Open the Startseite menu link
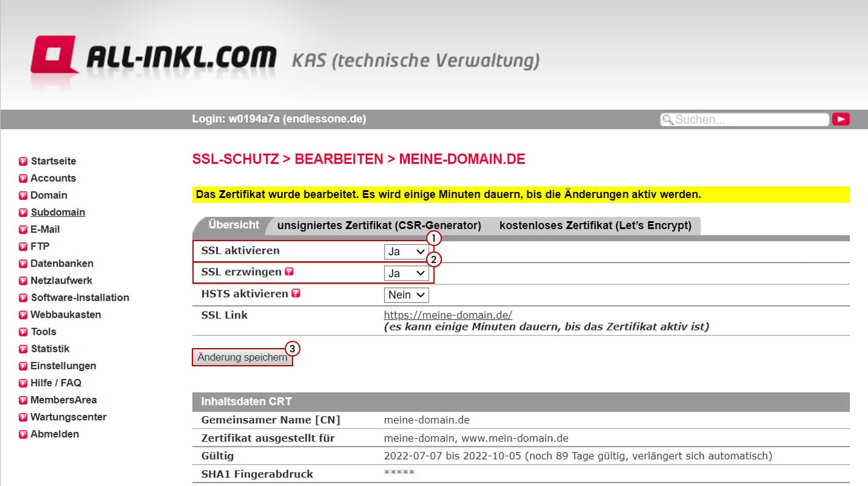 coord(53,161)
